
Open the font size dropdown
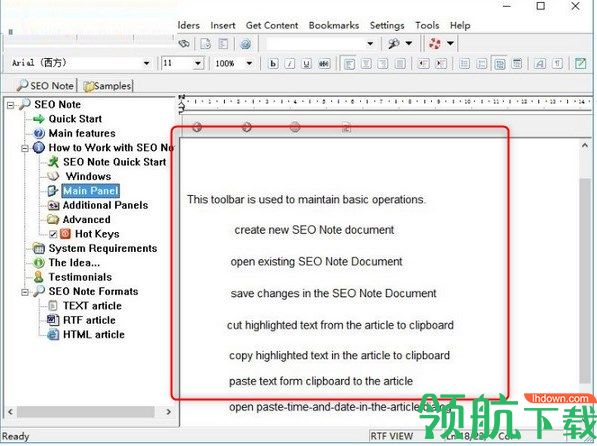(x=198, y=63)
